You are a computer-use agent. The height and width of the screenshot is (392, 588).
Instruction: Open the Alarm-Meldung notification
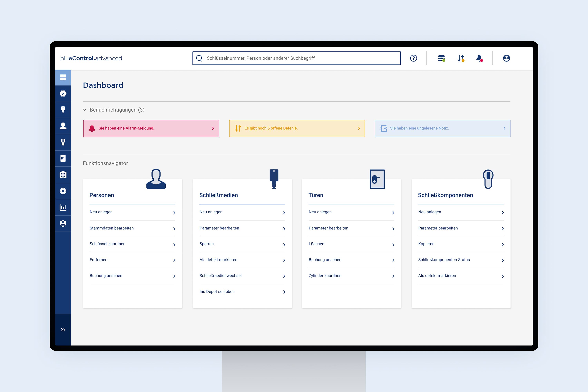[151, 128]
